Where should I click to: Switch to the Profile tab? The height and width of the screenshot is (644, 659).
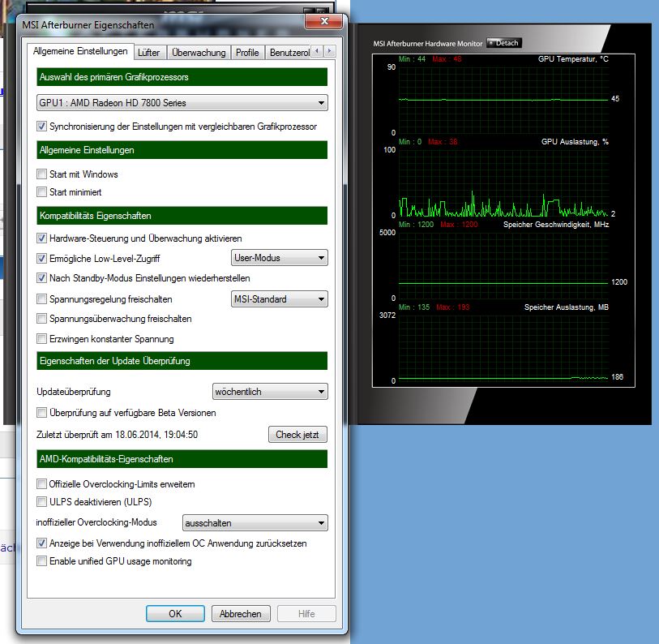tap(247, 53)
